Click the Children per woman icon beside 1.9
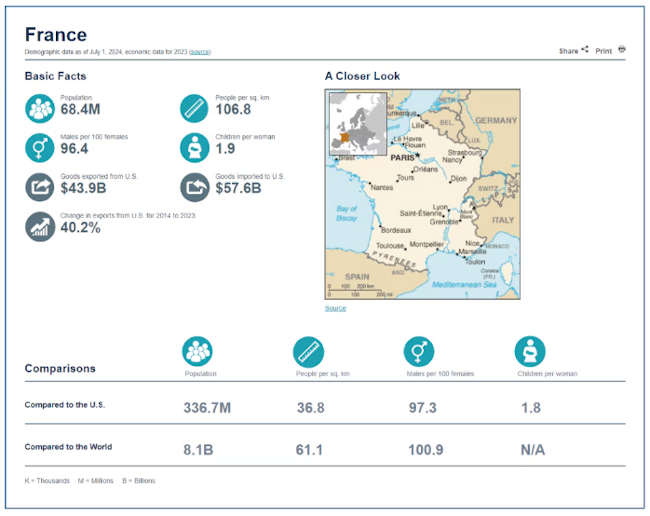The image size is (650, 516). (194, 146)
